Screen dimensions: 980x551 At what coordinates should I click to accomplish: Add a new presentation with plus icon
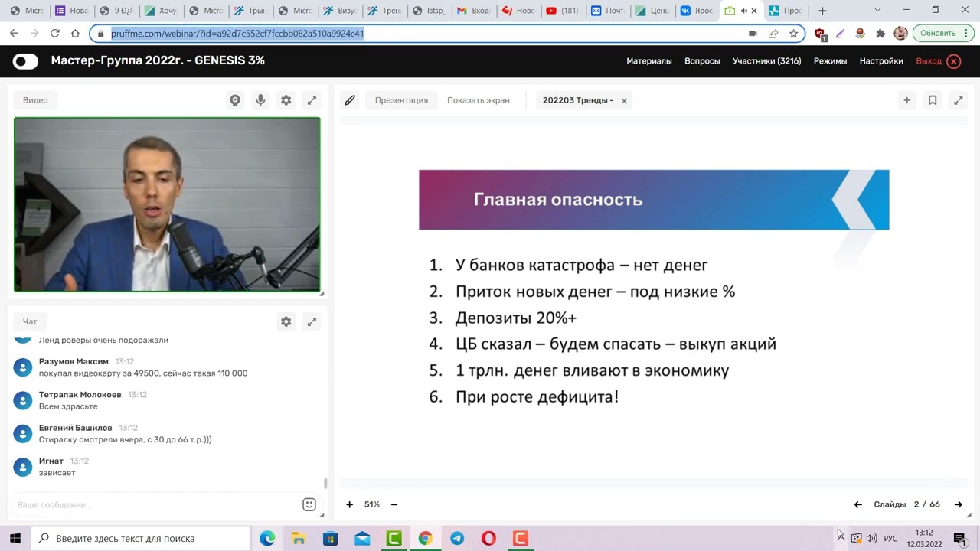click(x=906, y=100)
